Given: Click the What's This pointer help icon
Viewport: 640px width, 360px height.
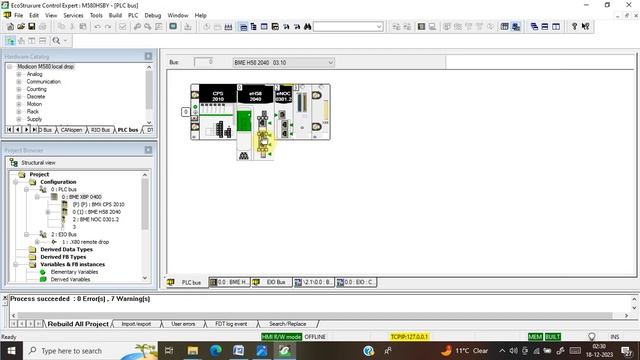Looking at the screenshot, I should point(585,27).
